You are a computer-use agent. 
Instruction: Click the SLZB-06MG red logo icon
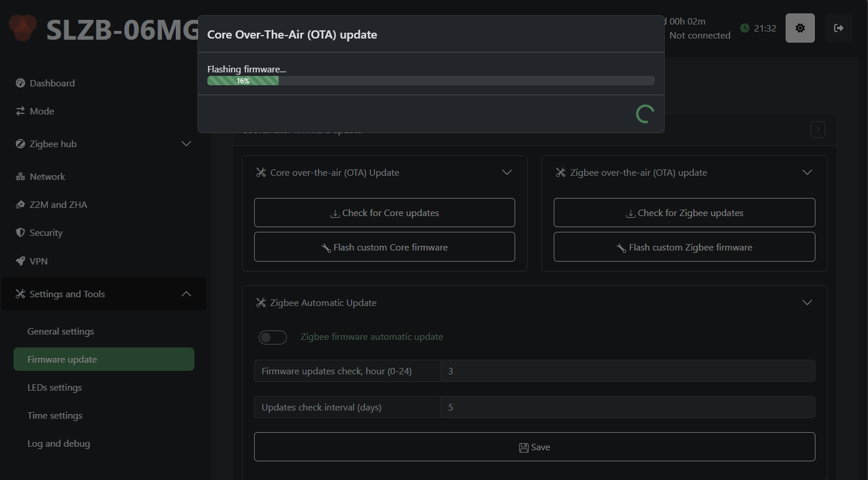pos(23,27)
